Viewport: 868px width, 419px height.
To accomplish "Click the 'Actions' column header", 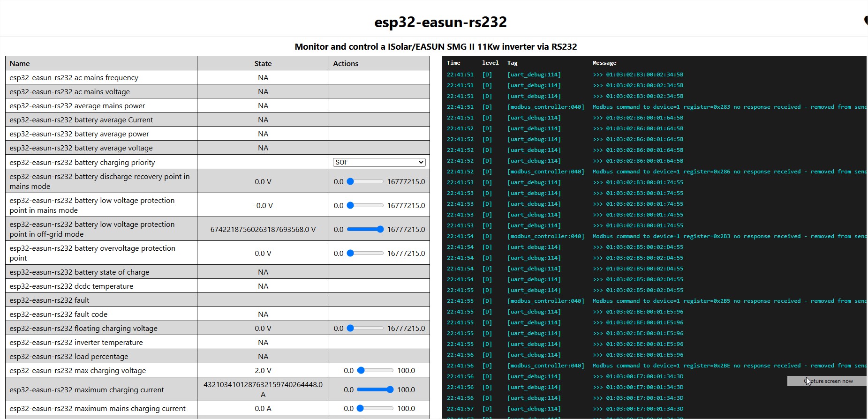I will (346, 63).
